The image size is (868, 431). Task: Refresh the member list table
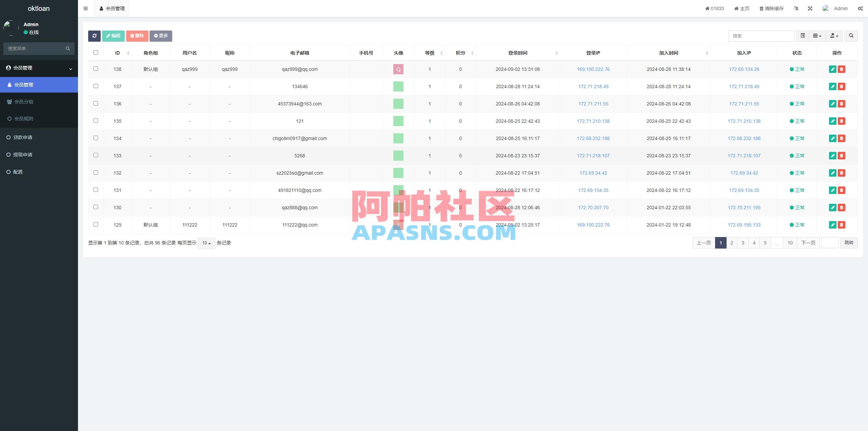[95, 36]
